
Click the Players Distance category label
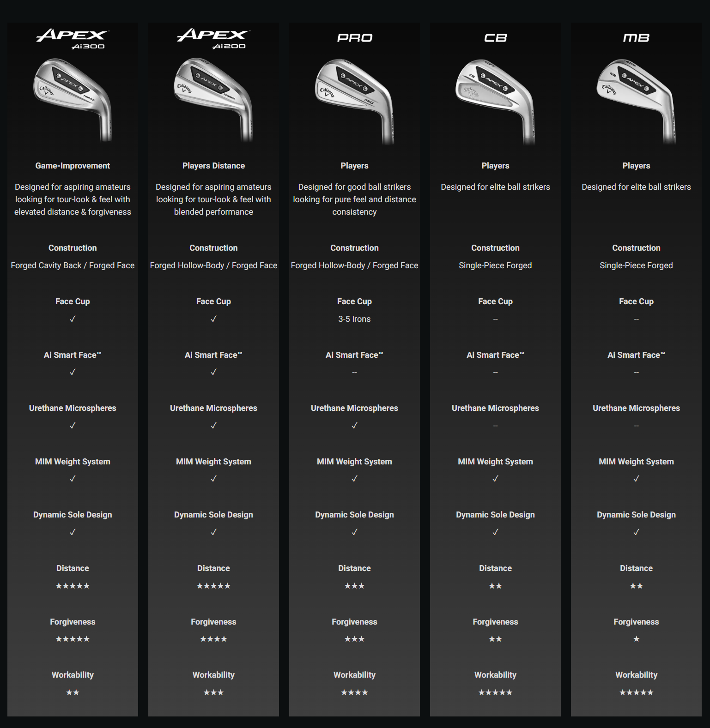click(213, 166)
